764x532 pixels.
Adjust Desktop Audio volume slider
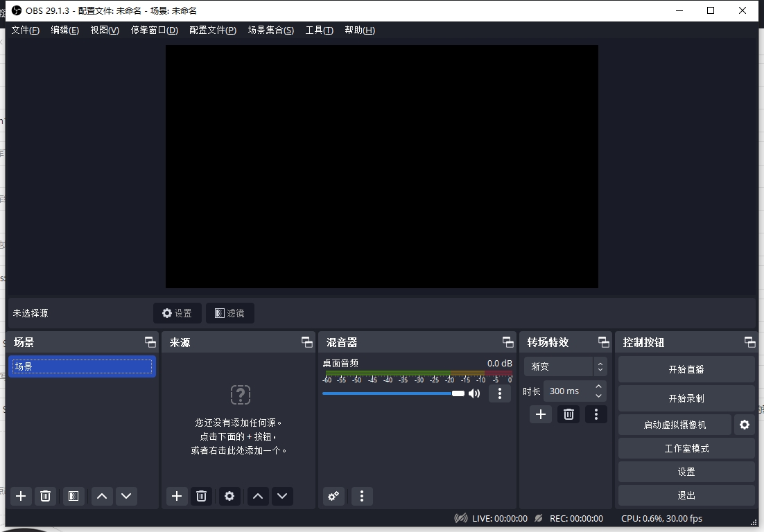coord(393,393)
